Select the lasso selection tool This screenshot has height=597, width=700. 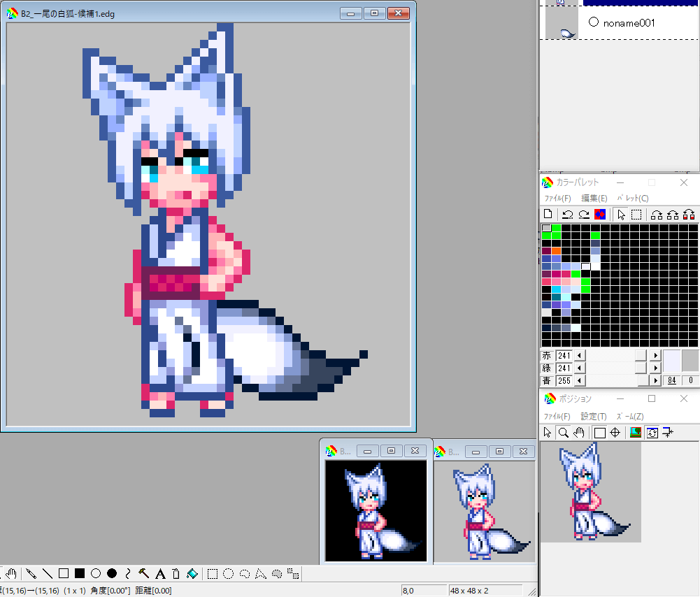pos(245,574)
